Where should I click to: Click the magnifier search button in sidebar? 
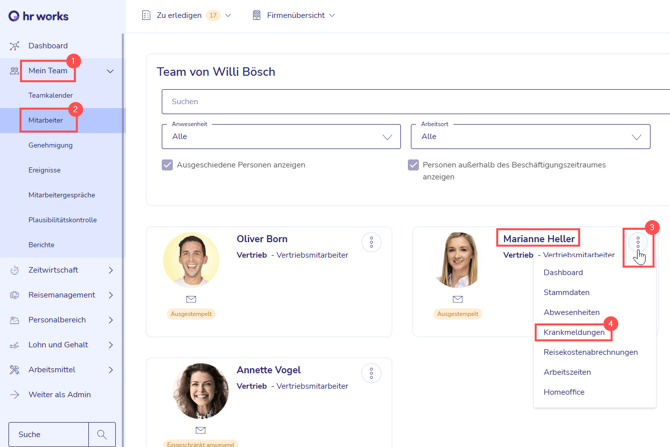tap(102, 434)
